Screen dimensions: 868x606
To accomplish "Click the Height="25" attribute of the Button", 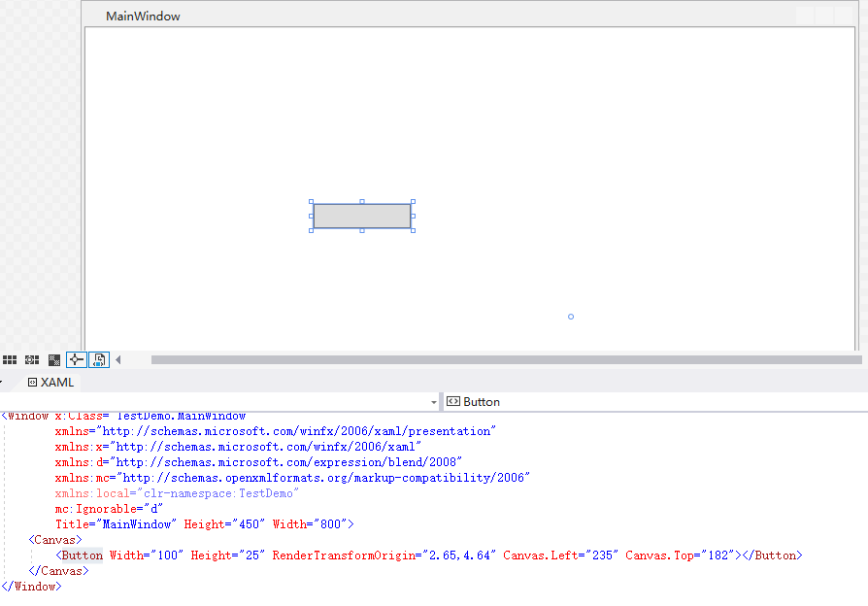I will click(x=227, y=555).
